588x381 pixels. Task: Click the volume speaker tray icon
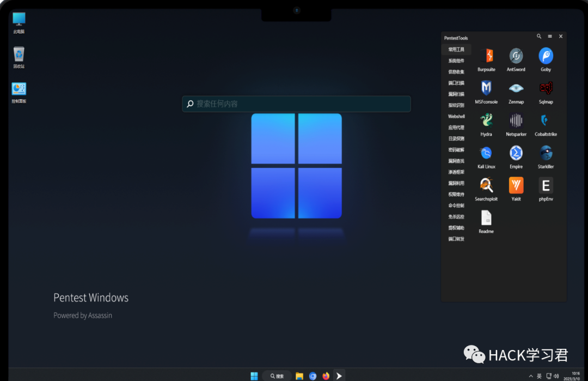click(556, 376)
